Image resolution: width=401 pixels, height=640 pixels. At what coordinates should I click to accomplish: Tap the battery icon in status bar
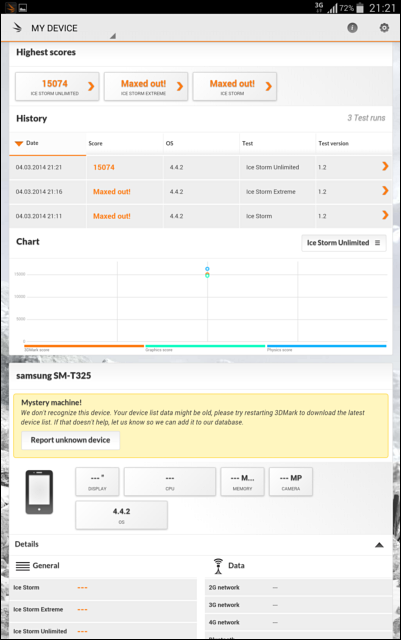tap(360, 8)
